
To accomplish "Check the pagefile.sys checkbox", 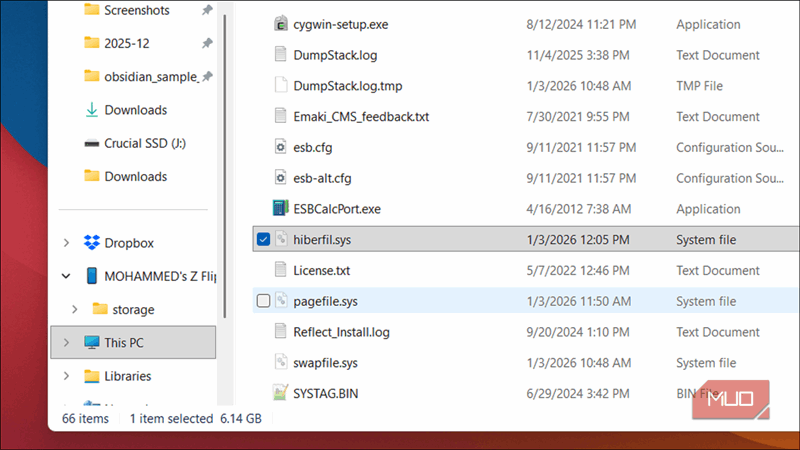I will tap(263, 301).
